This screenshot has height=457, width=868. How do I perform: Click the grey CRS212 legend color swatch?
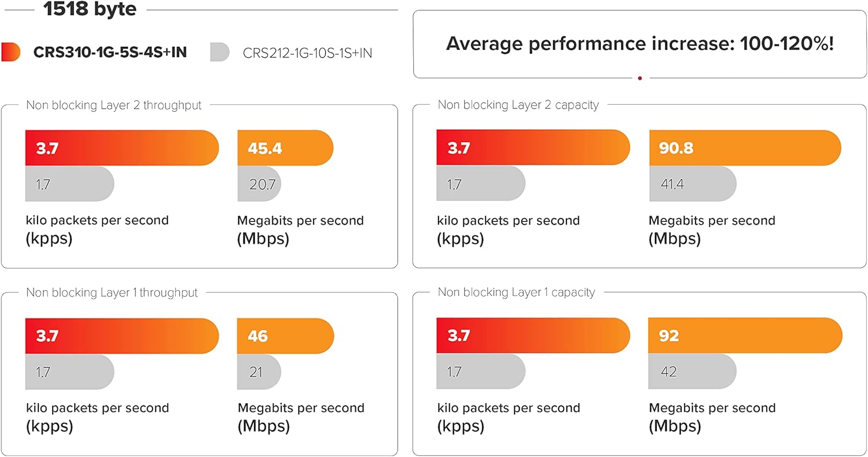(x=220, y=52)
